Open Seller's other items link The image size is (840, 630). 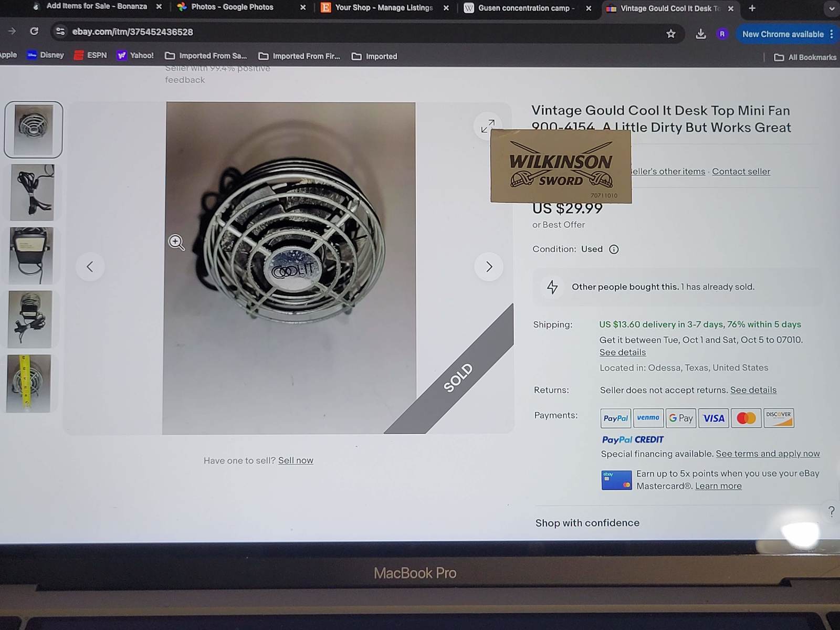[x=668, y=171]
